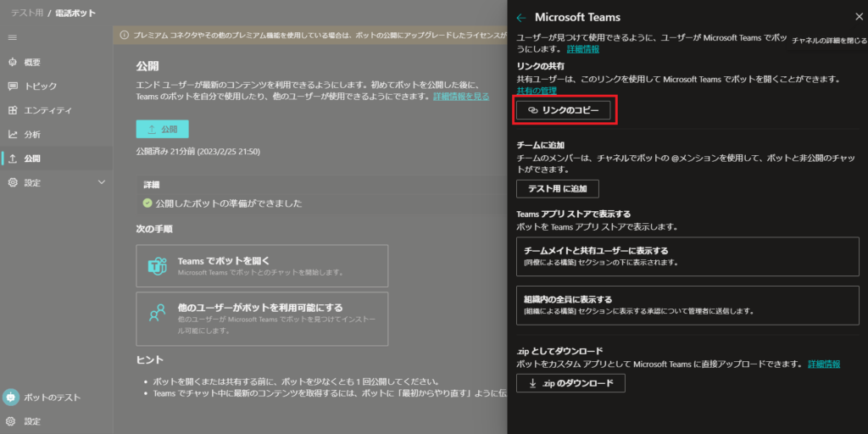Click .zip のダウンロード button
The width and height of the screenshot is (868, 434).
pos(570,383)
